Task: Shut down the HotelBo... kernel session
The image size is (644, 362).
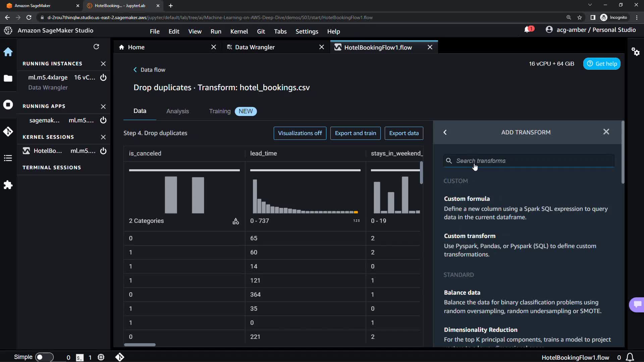Action: (103, 151)
